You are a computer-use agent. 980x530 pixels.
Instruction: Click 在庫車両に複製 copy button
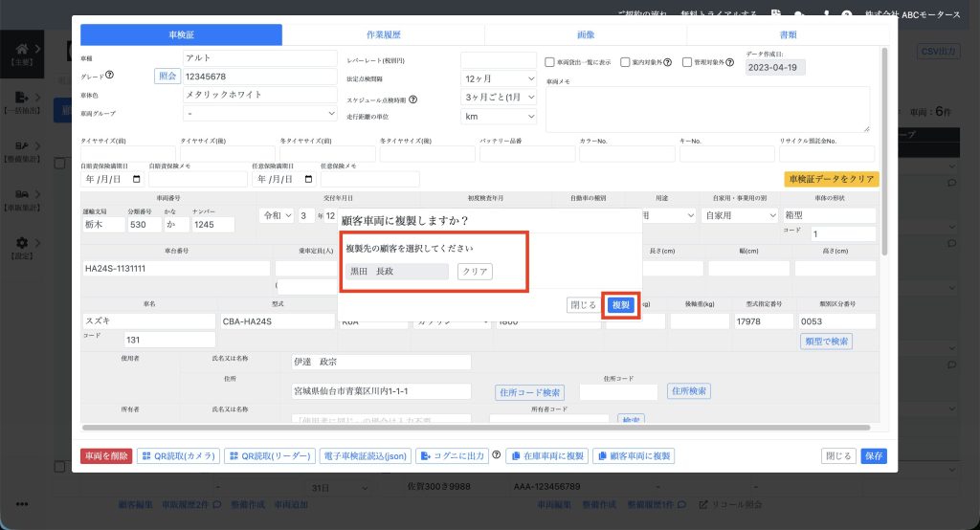[546, 456]
